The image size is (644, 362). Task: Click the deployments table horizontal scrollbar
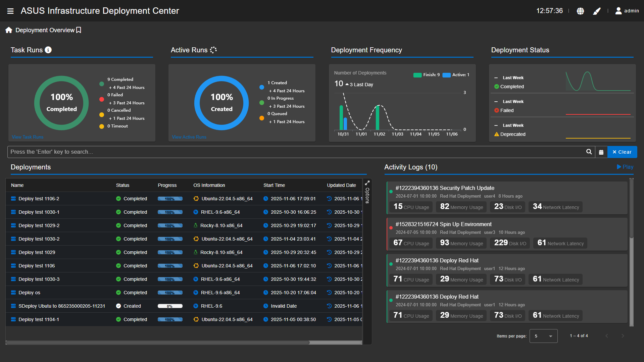point(158,343)
